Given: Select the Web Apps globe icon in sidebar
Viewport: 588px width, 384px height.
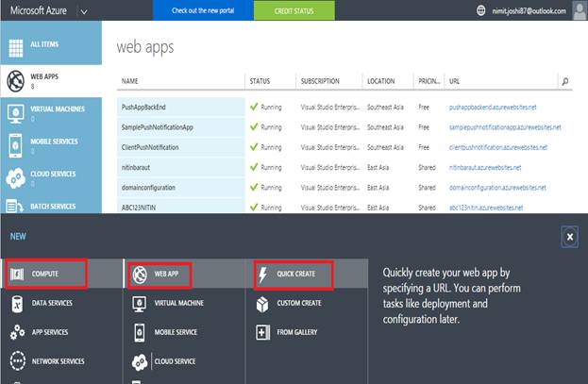Looking at the screenshot, I should (16, 81).
